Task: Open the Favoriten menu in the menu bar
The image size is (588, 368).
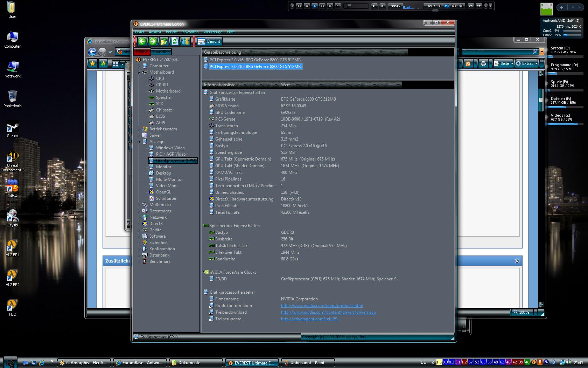Action: [x=190, y=32]
